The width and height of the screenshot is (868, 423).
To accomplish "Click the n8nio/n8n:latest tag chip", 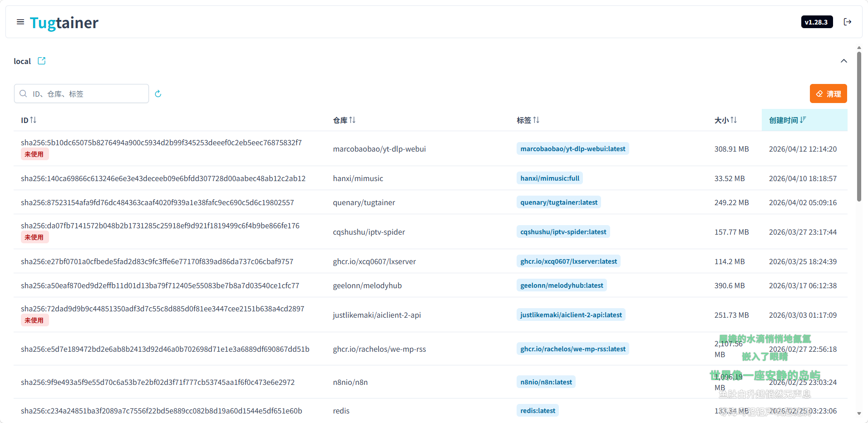I will click(546, 382).
